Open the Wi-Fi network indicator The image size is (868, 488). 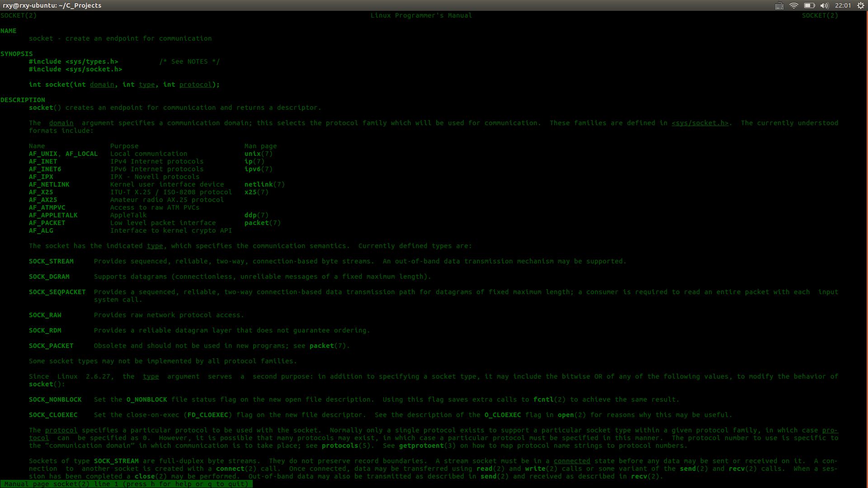tap(794, 5)
